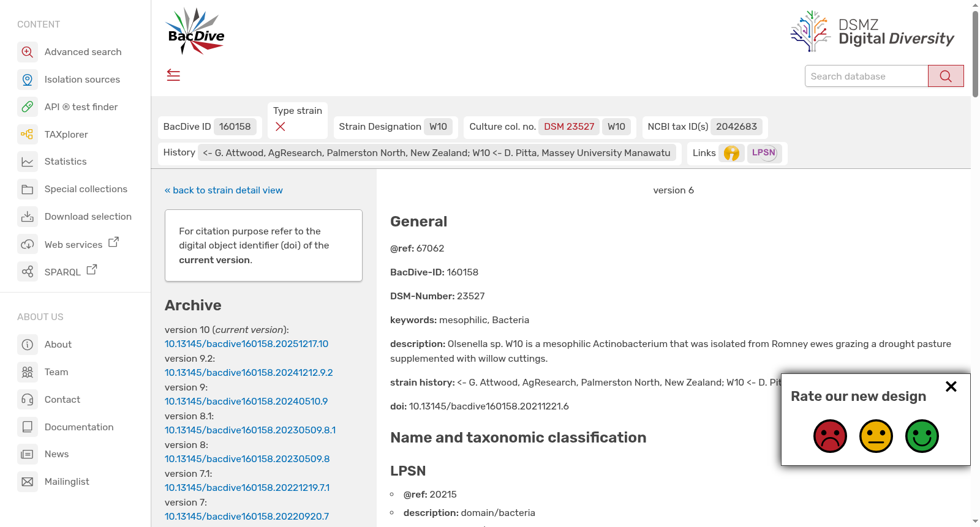Image resolution: width=980 pixels, height=527 pixels.
Task: Click the API test finder icon
Action: (x=28, y=107)
